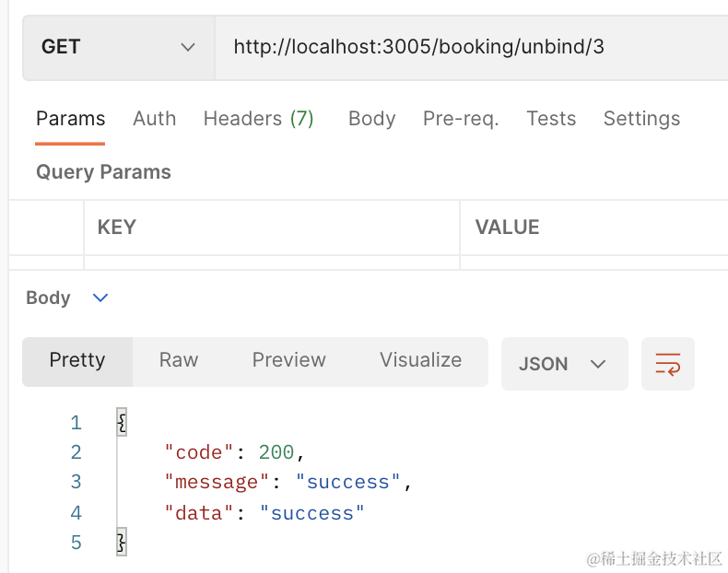This screenshot has height=573, width=728.
Task: Click the empty KEY cell
Action: click(271, 263)
